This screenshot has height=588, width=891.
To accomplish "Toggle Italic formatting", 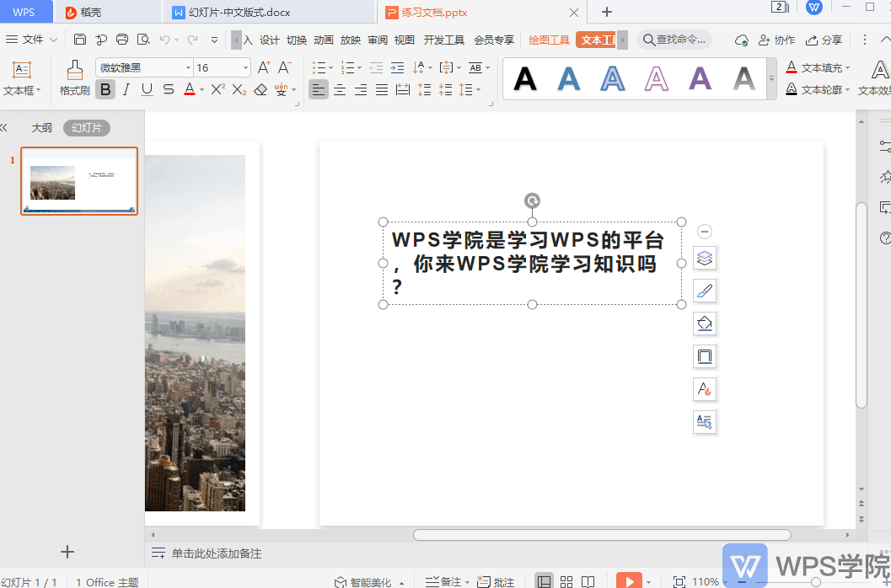I will click(126, 90).
